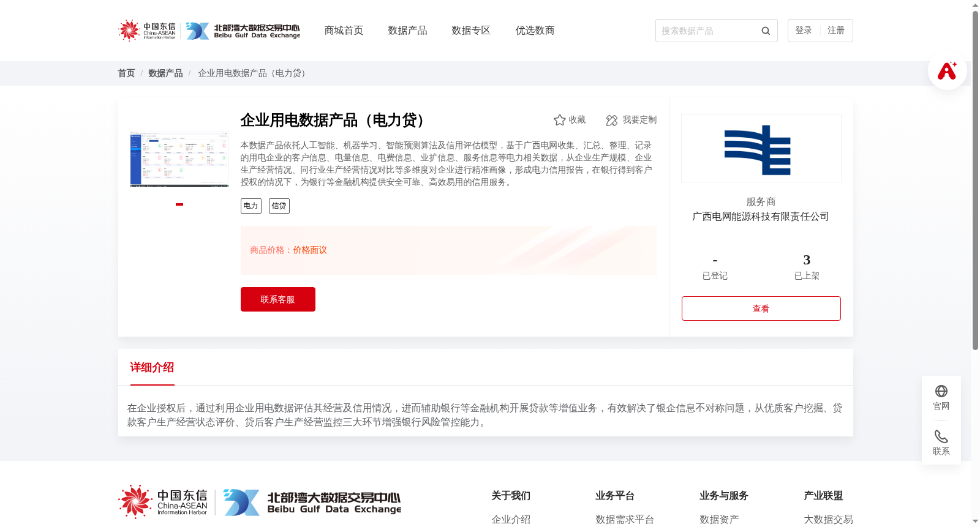Click the 已上架 count of 3
Viewport: 980px width, 527px height.
(x=807, y=260)
